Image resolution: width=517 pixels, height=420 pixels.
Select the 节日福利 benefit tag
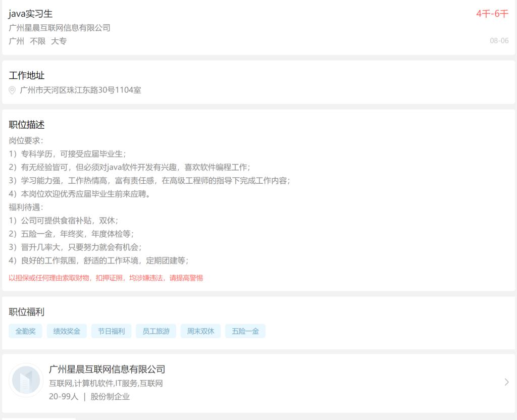click(111, 331)
